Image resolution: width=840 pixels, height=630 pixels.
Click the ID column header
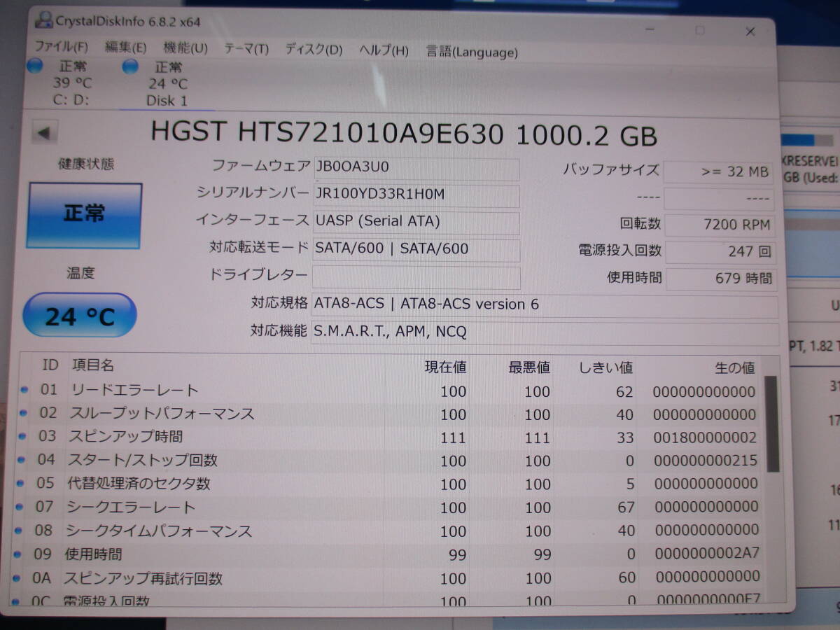click(50, 365)
